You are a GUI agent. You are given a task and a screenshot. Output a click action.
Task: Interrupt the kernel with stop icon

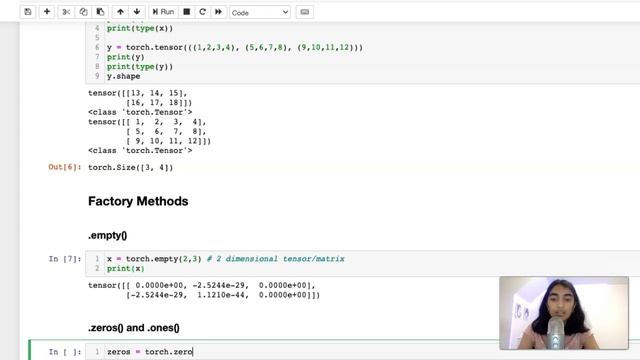[187, 12]
